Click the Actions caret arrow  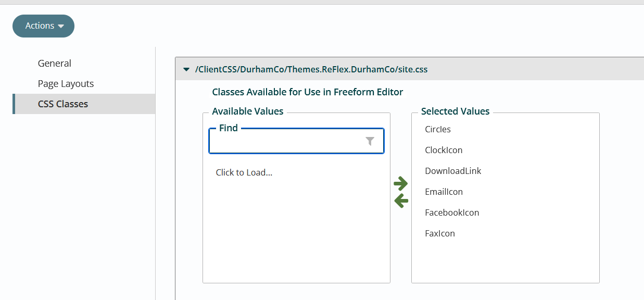(61, 27)
